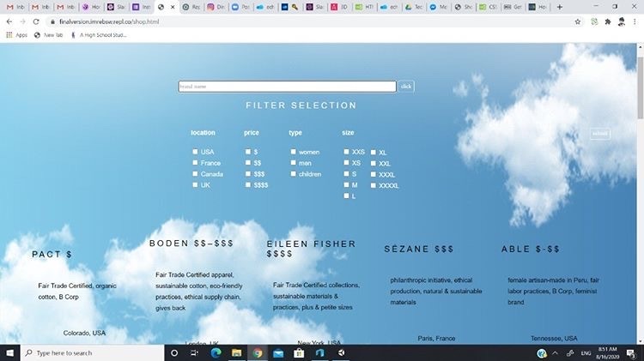Enable the women type filter
The width and height of the screenshot is (644, 361).
coord(294,152)
